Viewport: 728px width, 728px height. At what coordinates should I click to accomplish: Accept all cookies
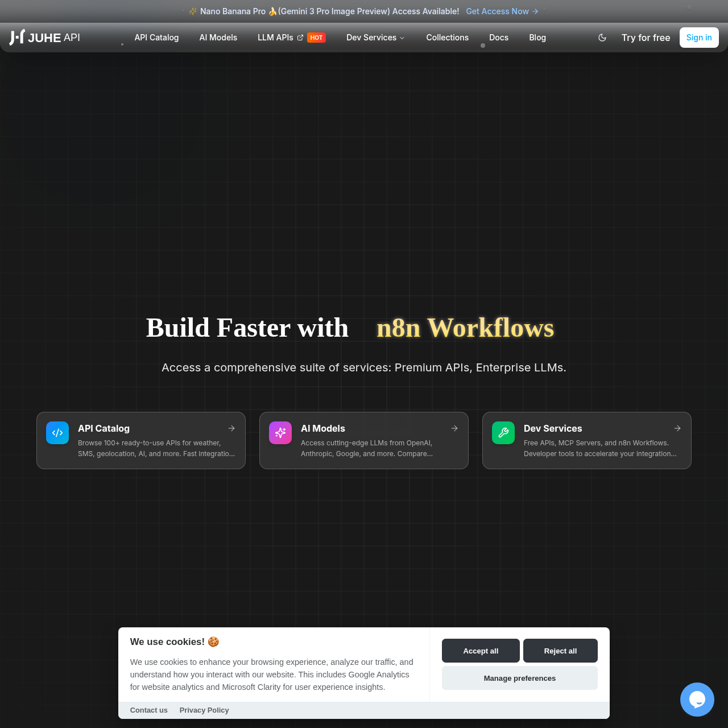481,651
